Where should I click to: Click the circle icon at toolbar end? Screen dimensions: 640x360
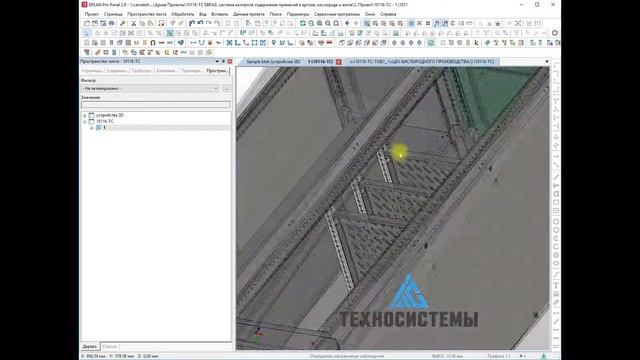[555, 33]
